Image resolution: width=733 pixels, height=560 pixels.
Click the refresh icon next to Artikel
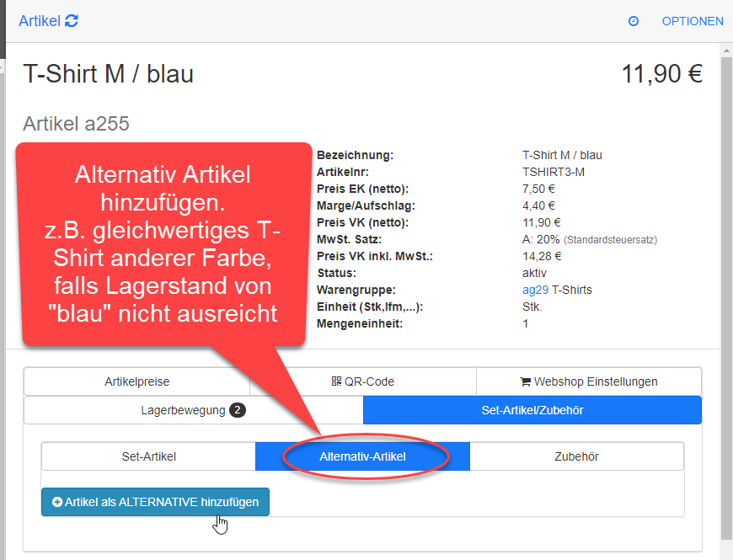[x=72, y=21]
